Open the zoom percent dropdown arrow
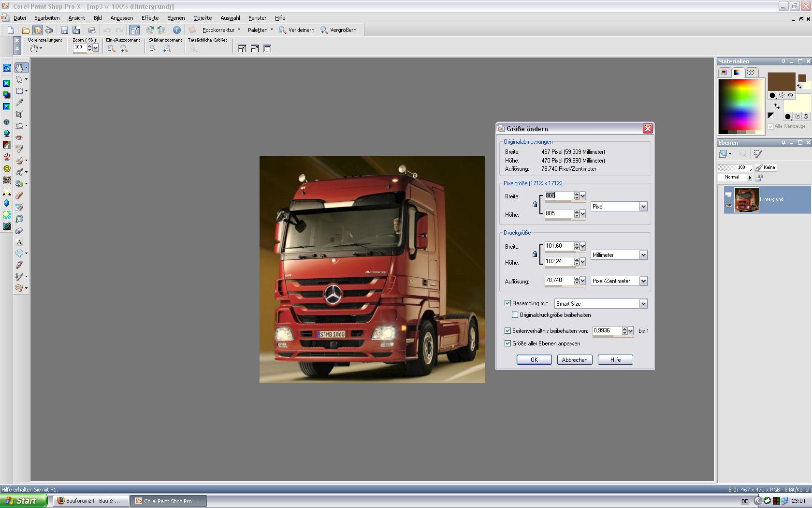The image size is (812, 508). click(96, 47)
